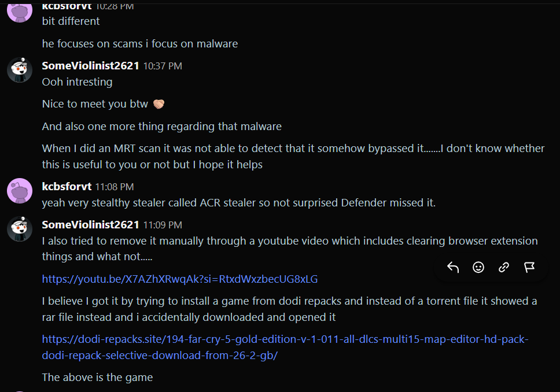
Task: Report message with the flag icon
Action: (x=529, y=267)
